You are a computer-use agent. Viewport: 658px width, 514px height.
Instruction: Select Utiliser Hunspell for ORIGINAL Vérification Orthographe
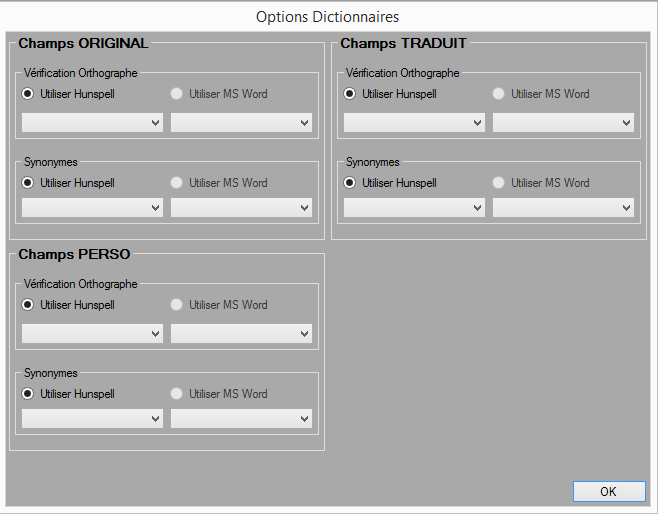[x=28, y=94]
